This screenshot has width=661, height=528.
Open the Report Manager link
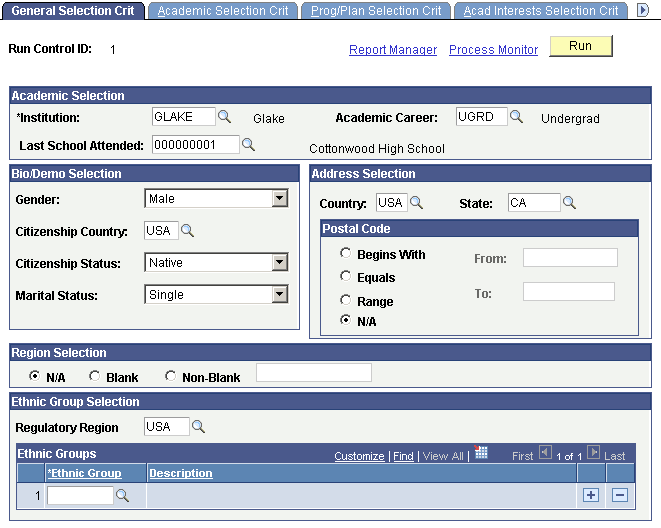393,50
